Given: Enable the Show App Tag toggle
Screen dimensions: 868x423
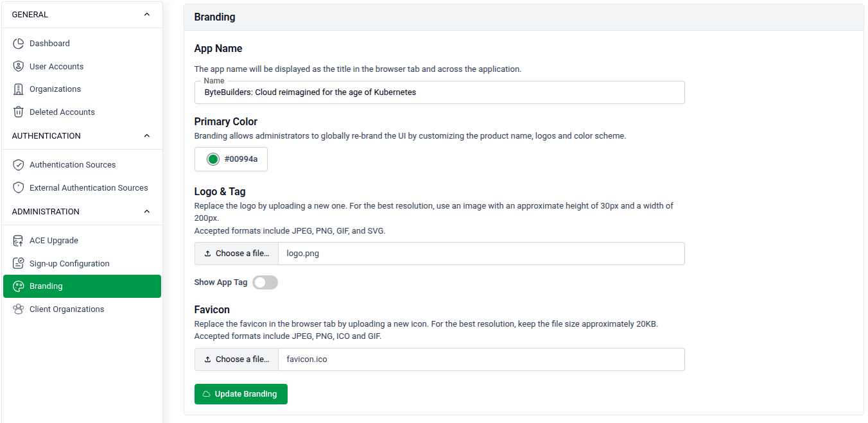Looking at the screenshot, I should point(265,282).
